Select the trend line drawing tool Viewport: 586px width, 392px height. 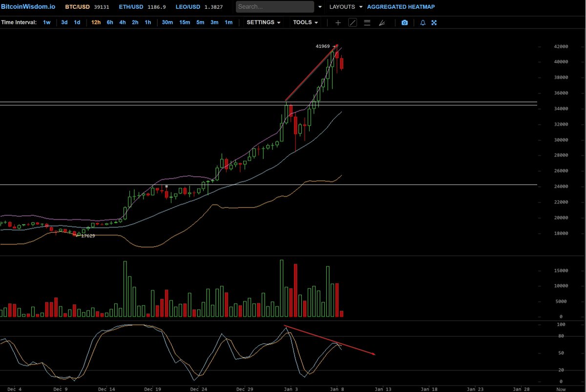click(353, 22)
